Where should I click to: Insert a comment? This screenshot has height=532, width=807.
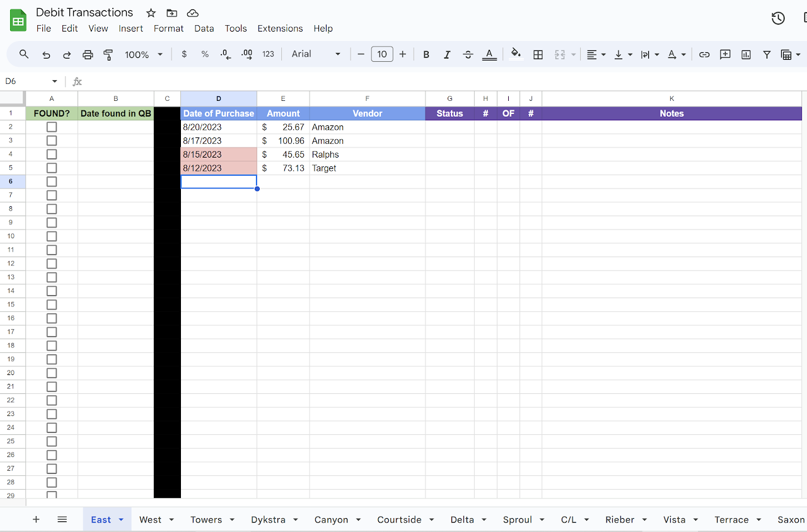tap(725, 54)
